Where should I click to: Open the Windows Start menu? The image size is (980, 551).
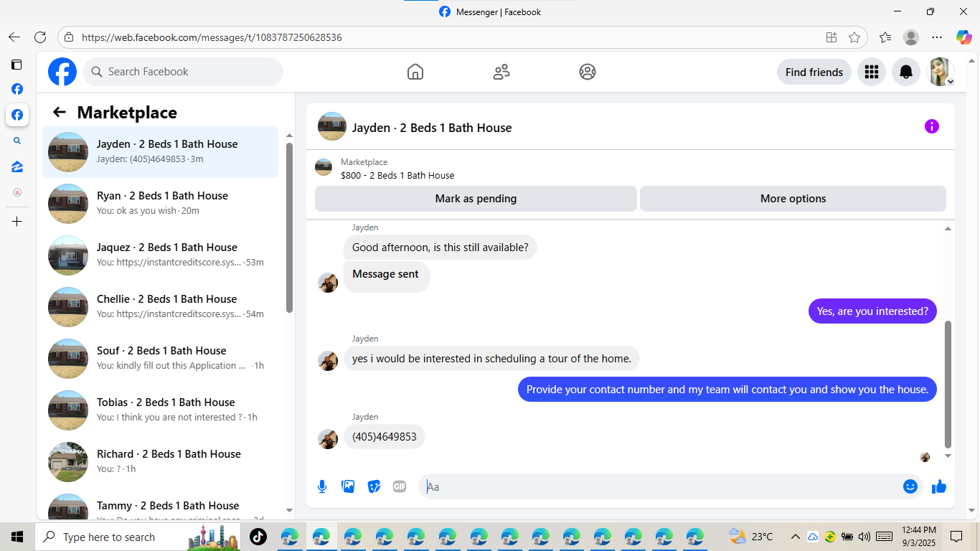pyautogui.click(x=17, y=537)
